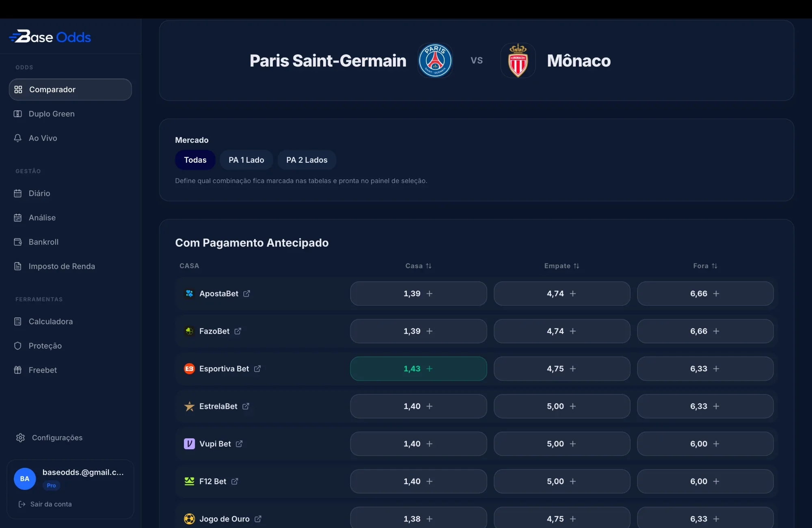Select FazoBet Casa odd 1,39

pos(419,331)
